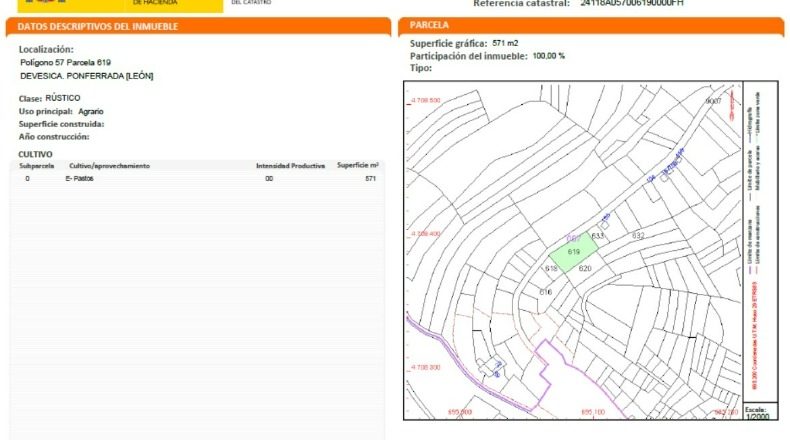Select the Superficie construida label
The height and width of the screenshot is (440, 790).
point(61,124)
